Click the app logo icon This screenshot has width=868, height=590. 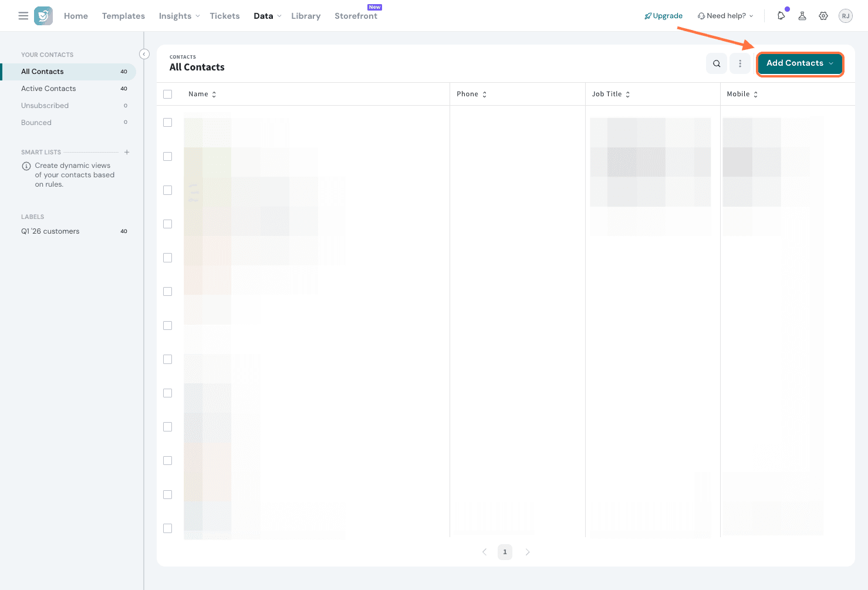pyautogui.click(x=43, y=16)
